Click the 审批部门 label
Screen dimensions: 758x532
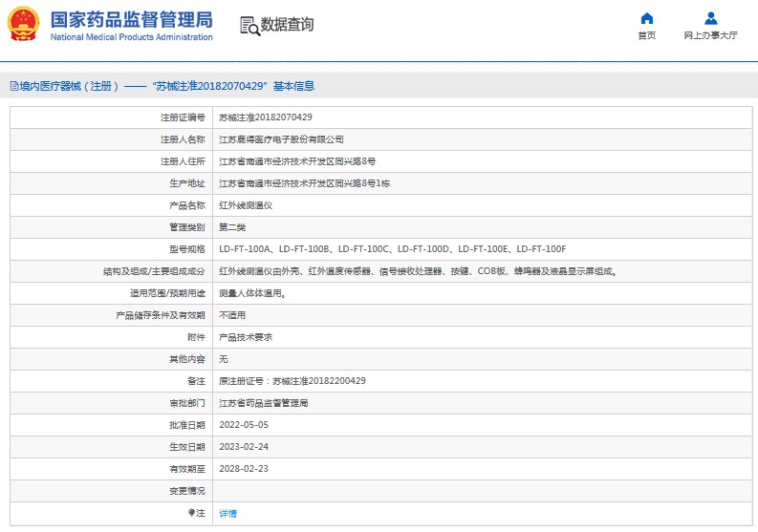[187, 403]
